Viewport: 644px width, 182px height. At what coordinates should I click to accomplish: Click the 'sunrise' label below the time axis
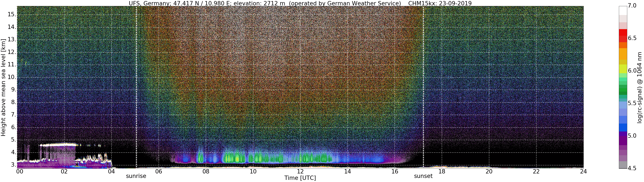[136, 176]
